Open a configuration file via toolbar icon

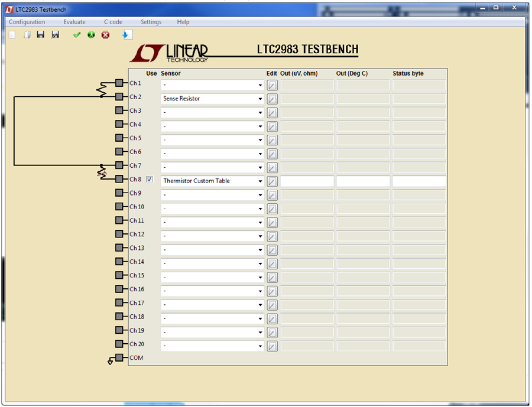point(27,35)
